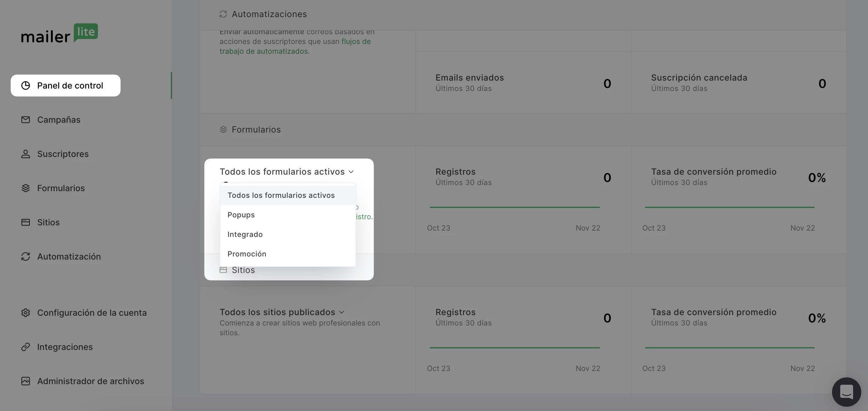868x411 pixels.
Task: Click the Configuración de la cuenta gear icon
Action: pyautogui.click(x=26, y=312)
